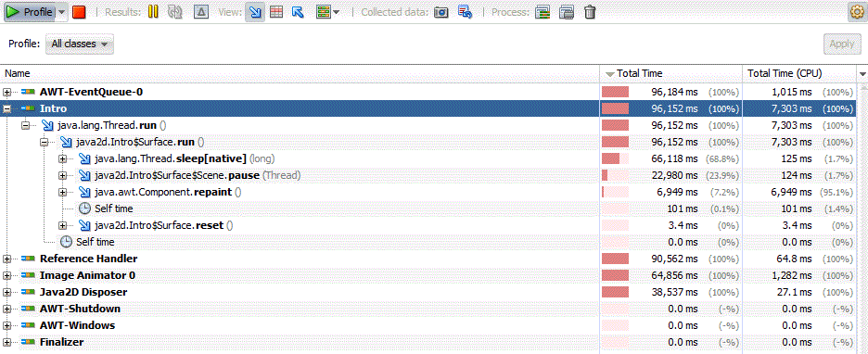Switch to reverse calls view
Screen dimensions: 868x354
click(x=298, y=12)
